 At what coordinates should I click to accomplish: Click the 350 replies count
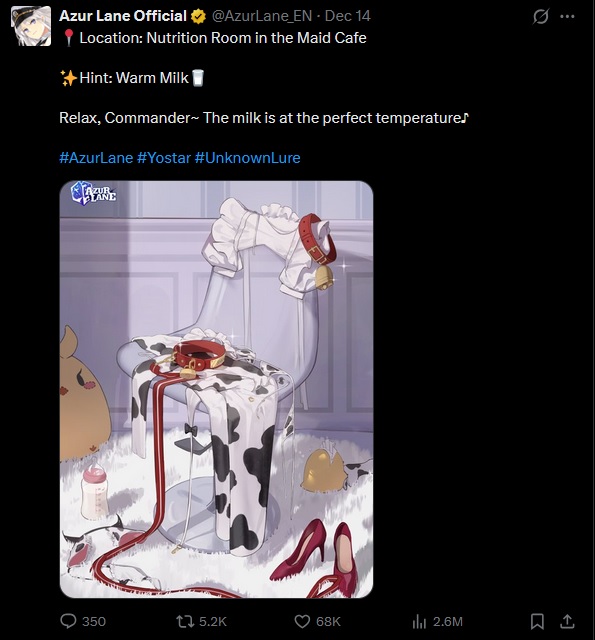(x=94, y=622)
